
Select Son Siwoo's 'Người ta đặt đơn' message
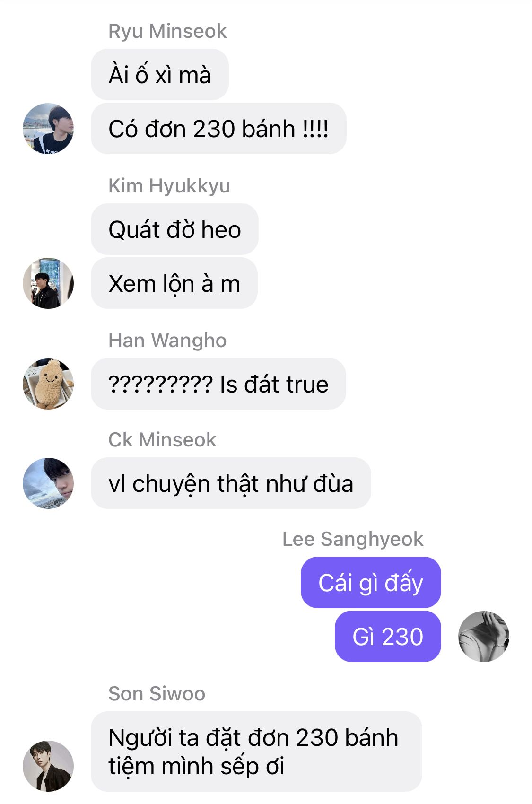pos(256,751)
